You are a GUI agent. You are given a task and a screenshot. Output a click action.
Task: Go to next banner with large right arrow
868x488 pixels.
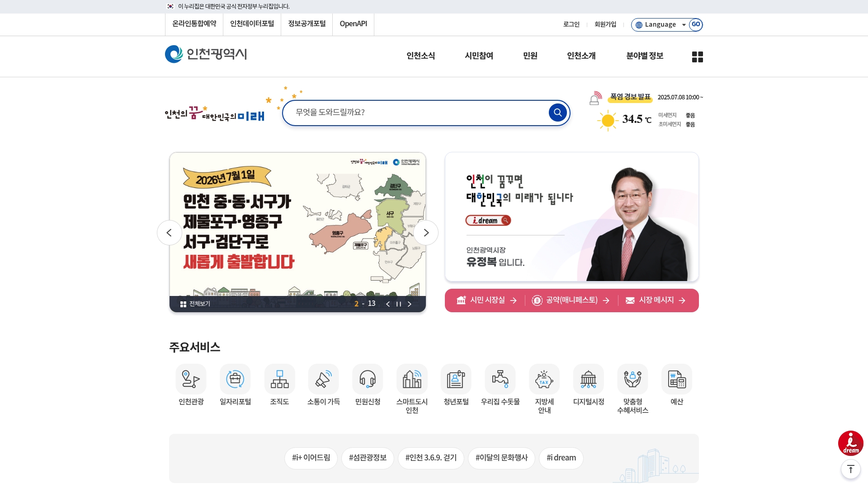425,233
